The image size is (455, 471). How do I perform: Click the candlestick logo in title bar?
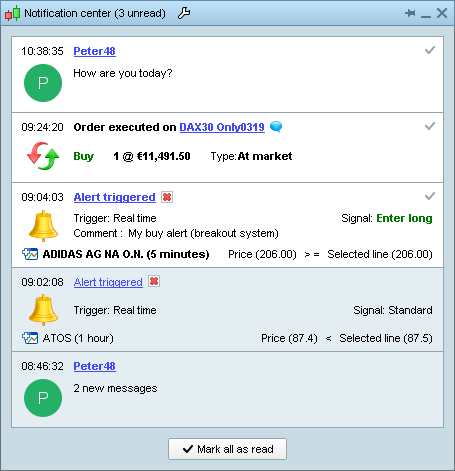pos(12,13)
